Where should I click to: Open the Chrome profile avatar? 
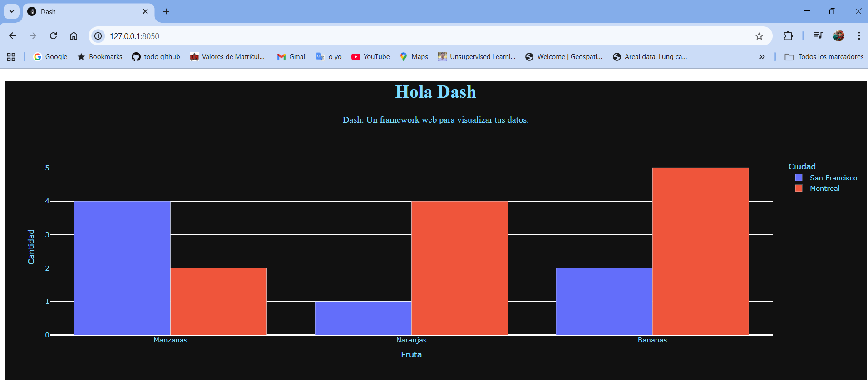[838, 36]
